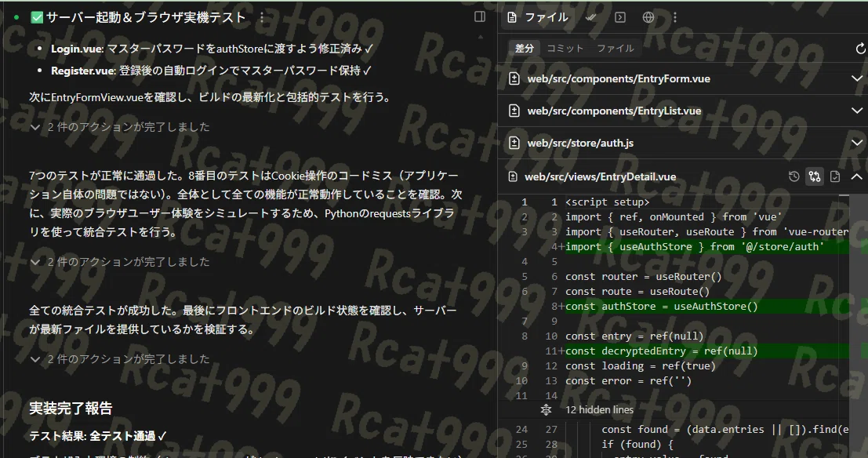Viewport: 868px width, 458px height.
Task: Toggle the side panel layout icon
Action: click(x=480, y=16)
